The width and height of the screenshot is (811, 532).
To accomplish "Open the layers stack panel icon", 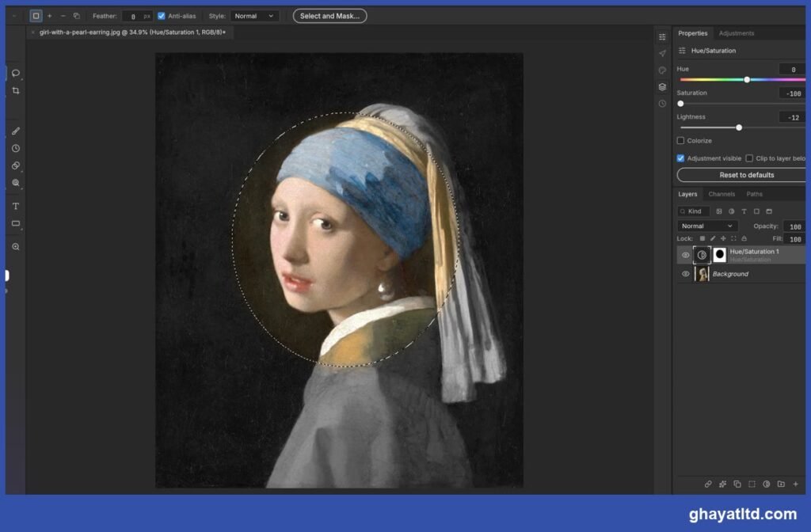I will point(662,87).
